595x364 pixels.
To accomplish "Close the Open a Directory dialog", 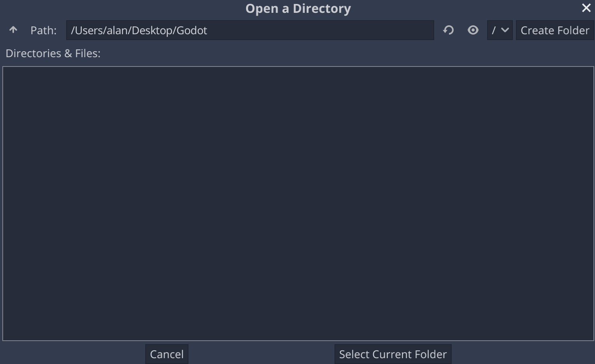I will 586,8.
